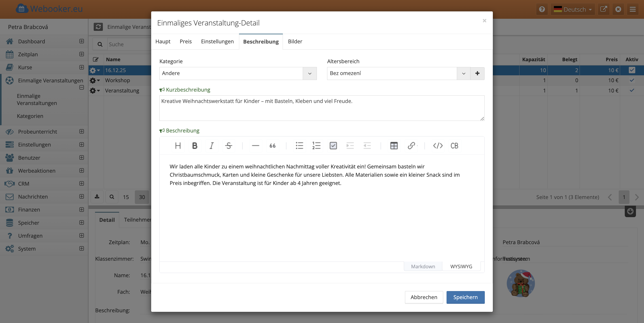Image resolution: width=644 pixels, height=323 pixels.
Task: Open Deutsch language dropdown
Action: [x=573, y=9]
